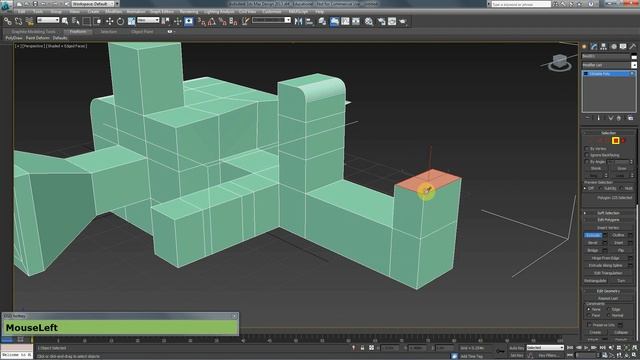Viewport: 640px width, 360px height.
Task: Open the named selection sets dropdown
Action: click(271, 20)
